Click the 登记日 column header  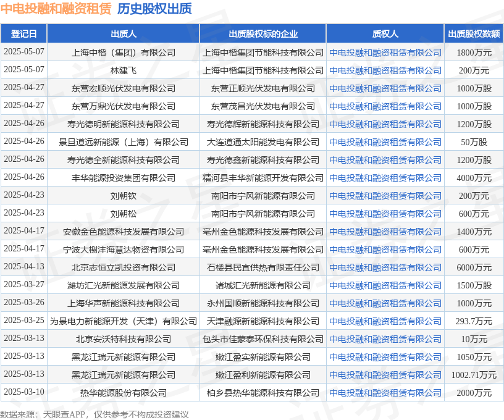(24, 34)
